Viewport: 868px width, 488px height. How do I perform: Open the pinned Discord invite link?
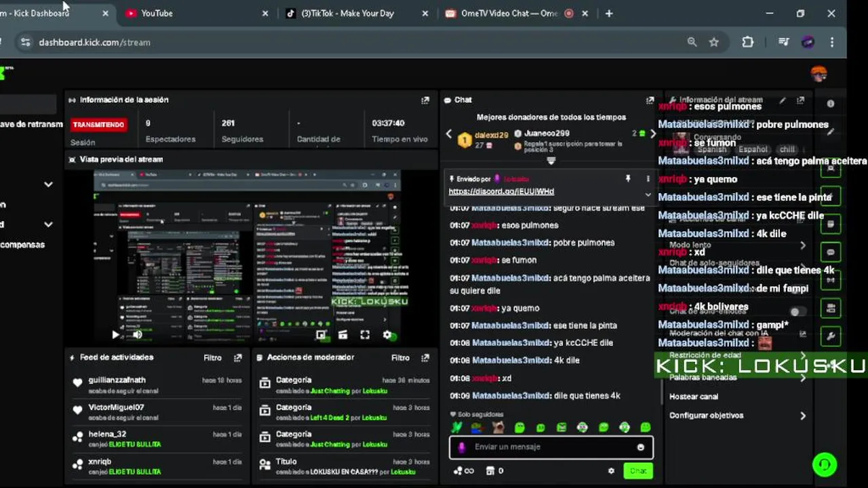point(501,191)
